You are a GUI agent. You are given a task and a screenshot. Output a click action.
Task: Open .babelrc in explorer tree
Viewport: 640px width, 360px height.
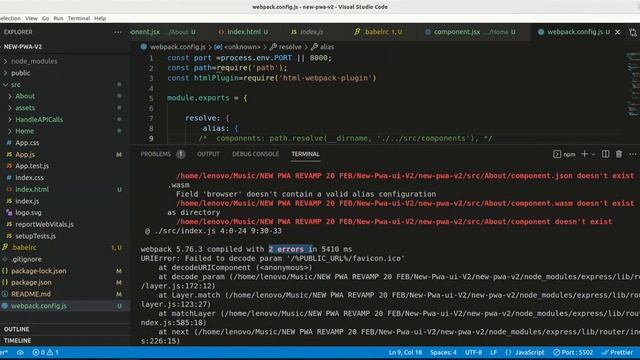[x=24, y=248]
